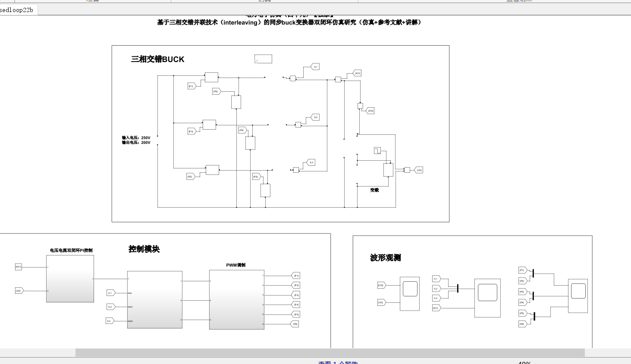Select the P1 From tag in the BUCK circuit
Image resolution: width=631 pixels, height=364 pixels.
tap(192, 86)
